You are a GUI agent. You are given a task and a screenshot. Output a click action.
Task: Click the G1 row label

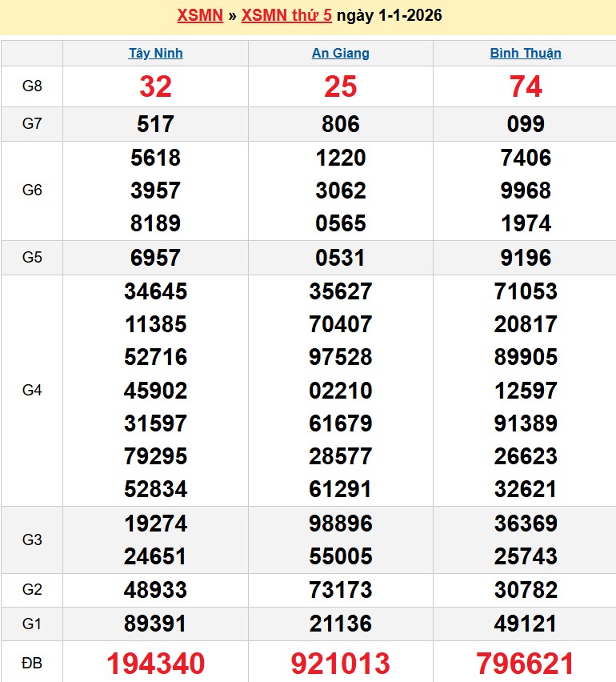pos(32,624)
